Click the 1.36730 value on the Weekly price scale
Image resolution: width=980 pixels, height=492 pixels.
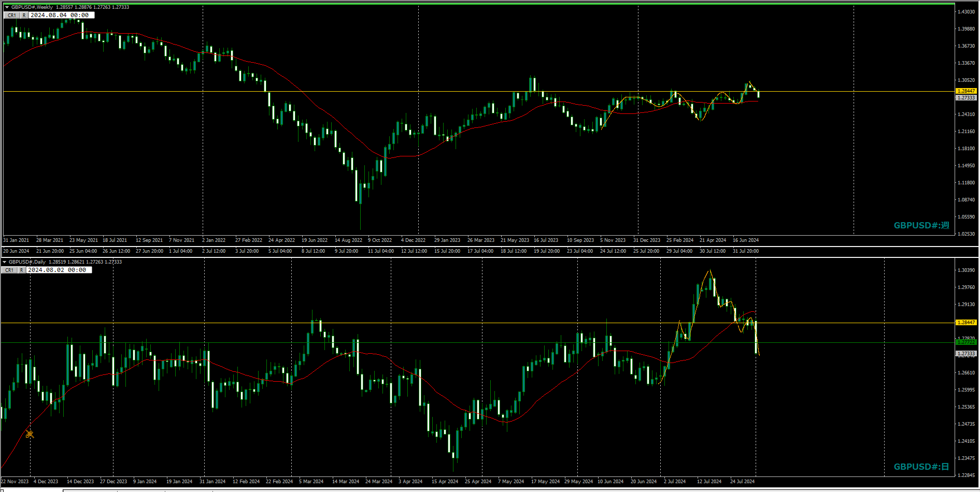[x=966, y=46]
